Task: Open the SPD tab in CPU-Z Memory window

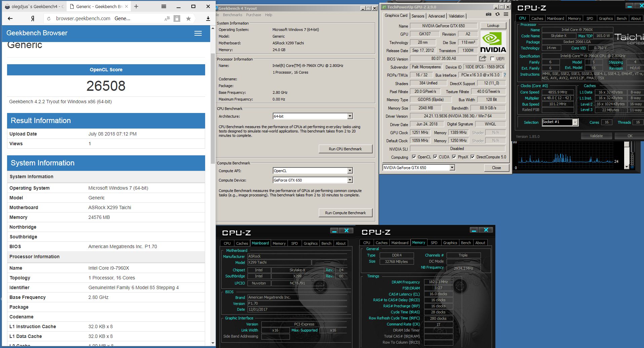Action: click(x=434, y=243)
